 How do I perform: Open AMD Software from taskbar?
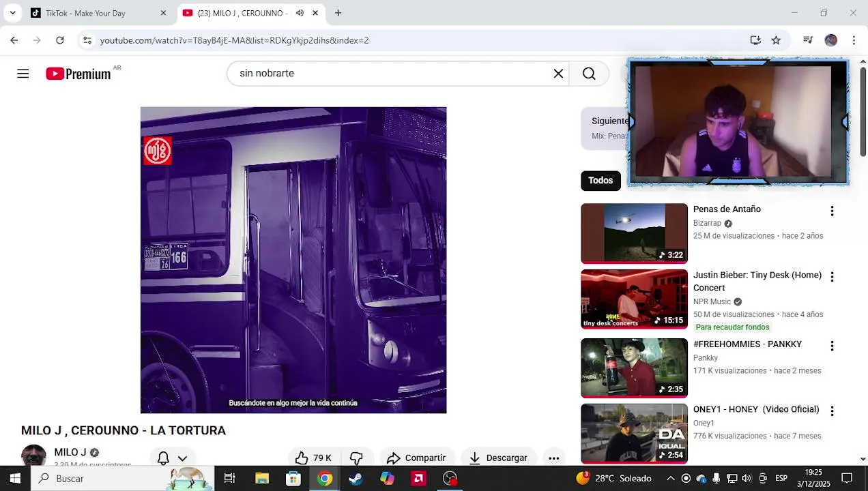[x=418, y=478]
